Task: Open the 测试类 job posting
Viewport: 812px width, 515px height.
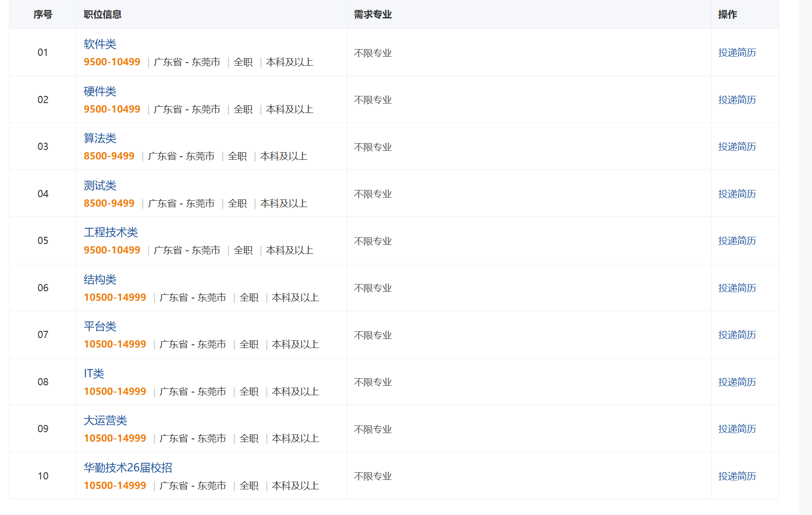Action: 100,185
